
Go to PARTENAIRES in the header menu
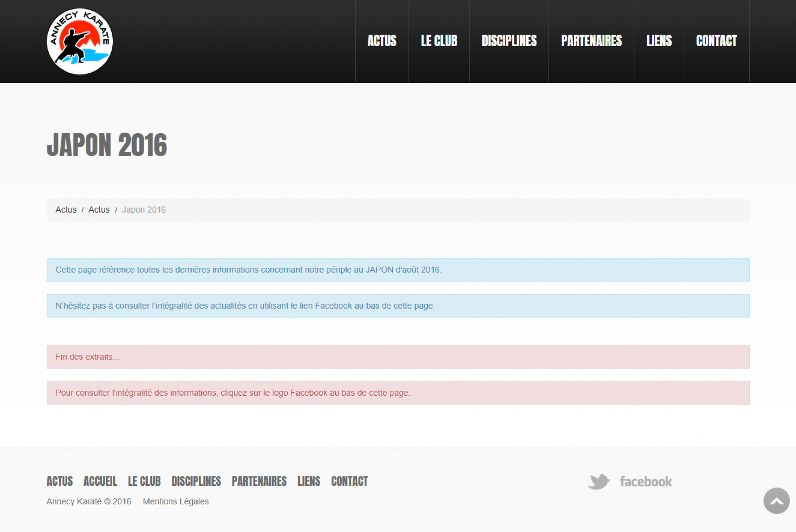[x=591, y=41]
